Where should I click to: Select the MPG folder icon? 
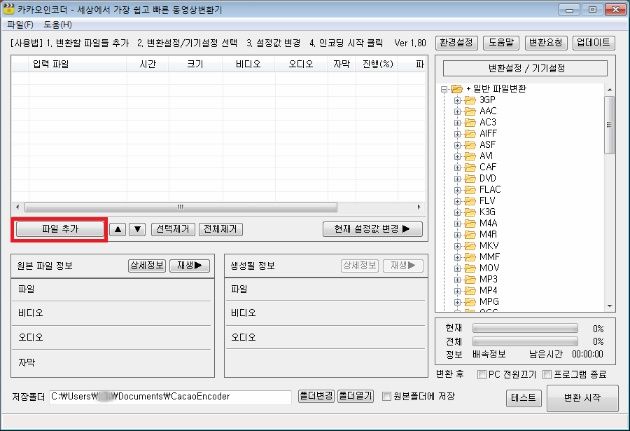[x=470, y=302]
